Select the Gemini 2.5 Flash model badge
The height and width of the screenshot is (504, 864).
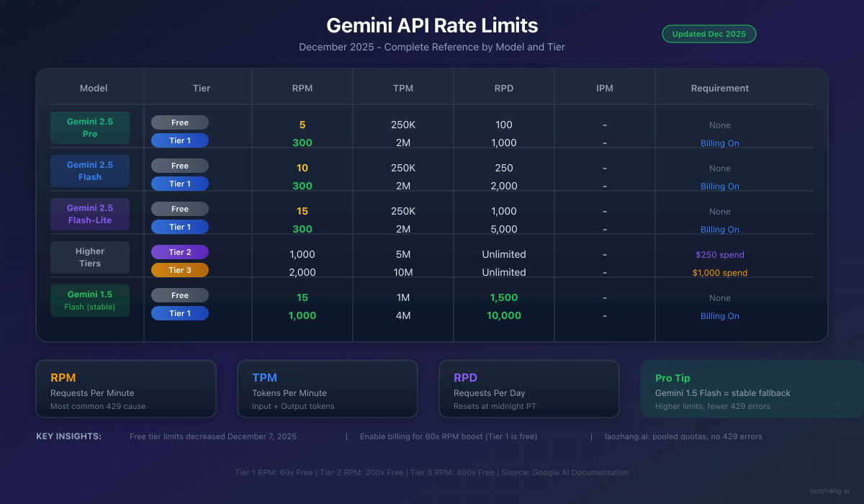point(89,171)
